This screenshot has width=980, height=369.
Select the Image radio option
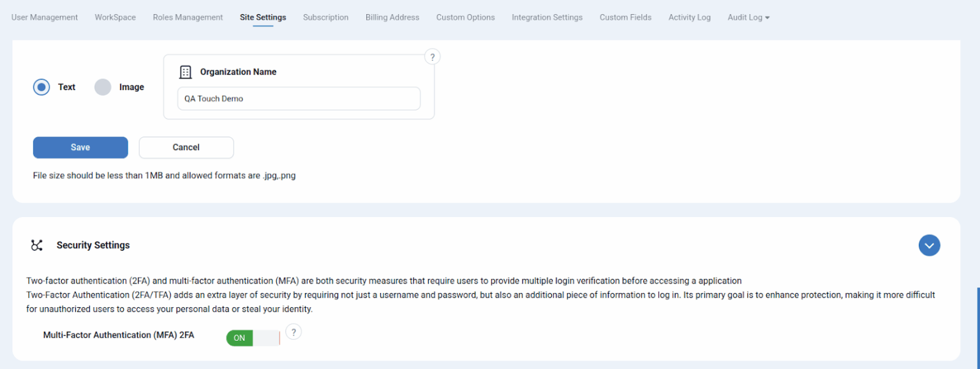tap(103, 87)
